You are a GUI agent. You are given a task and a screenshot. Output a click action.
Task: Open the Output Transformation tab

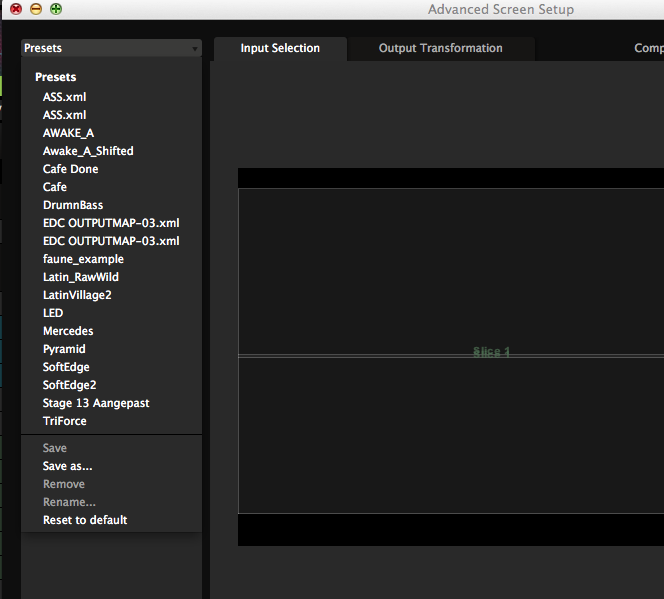pyautogui.click(x=440, y=48)
